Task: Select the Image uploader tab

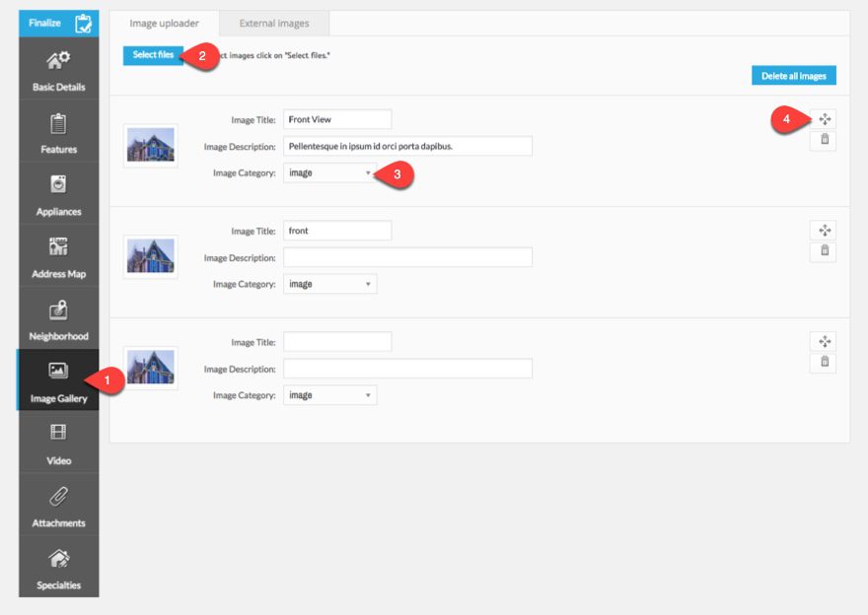Action: pos(164,23)
